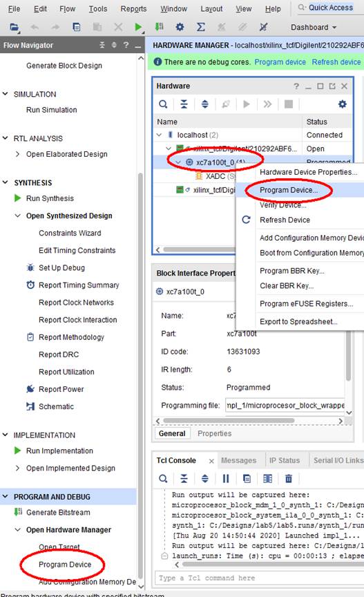Click Flow Navigator help question mark
The image size is (364, 597).
click(126, 45)
